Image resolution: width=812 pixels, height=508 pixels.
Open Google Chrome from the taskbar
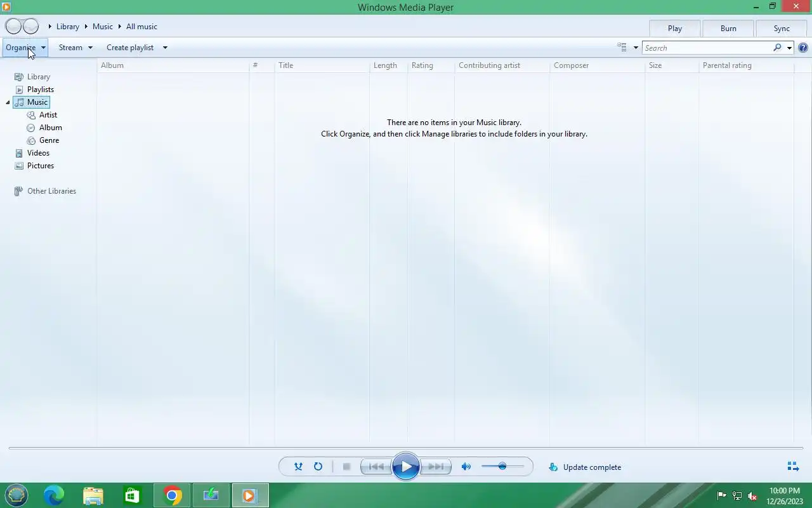click(172, 495)
